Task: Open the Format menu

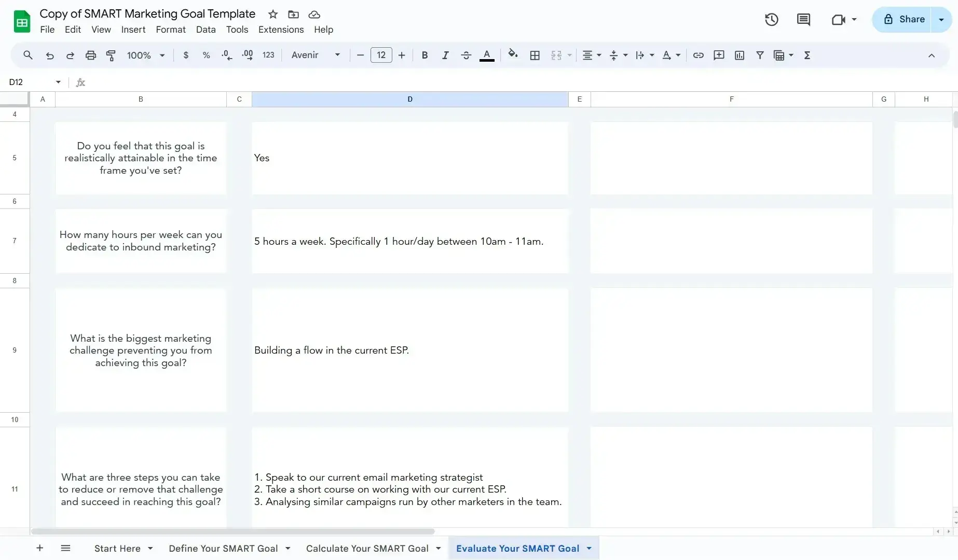Action: pyautogui.click(x=171, y=30)
